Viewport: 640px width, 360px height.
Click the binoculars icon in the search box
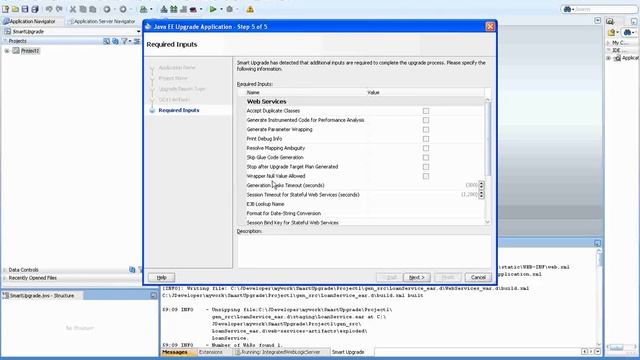[567, 9]
